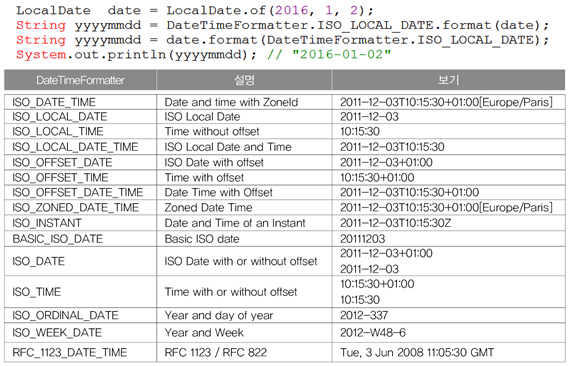Click description 'Date Time with Offset'
The height and width of the screenshot is (366, 573).
219,192
